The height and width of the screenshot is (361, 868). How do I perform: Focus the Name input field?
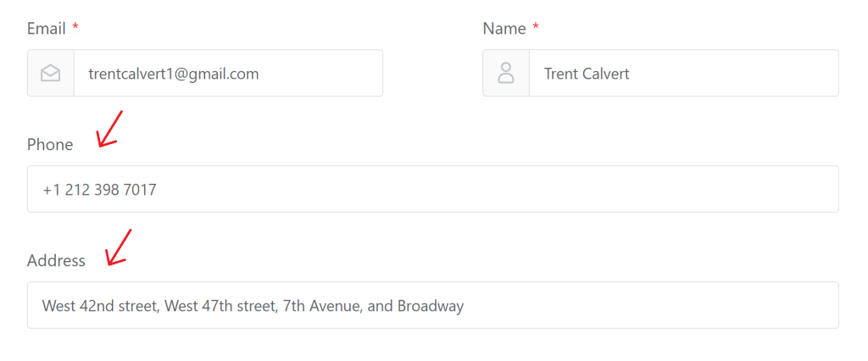coord(684,73)
